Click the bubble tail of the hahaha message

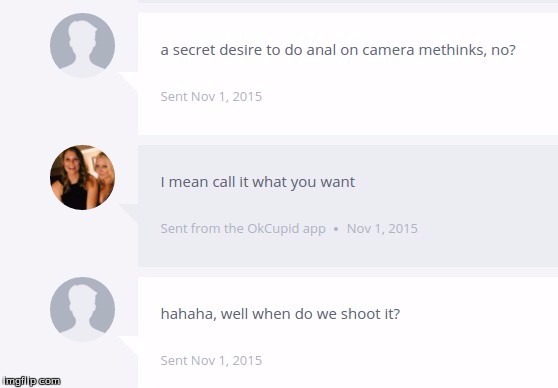point(129,346)
